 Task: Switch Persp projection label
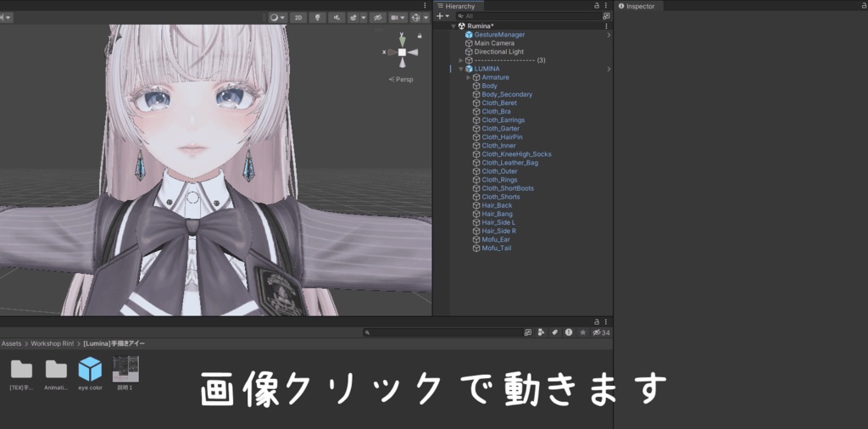pos(401,79)
